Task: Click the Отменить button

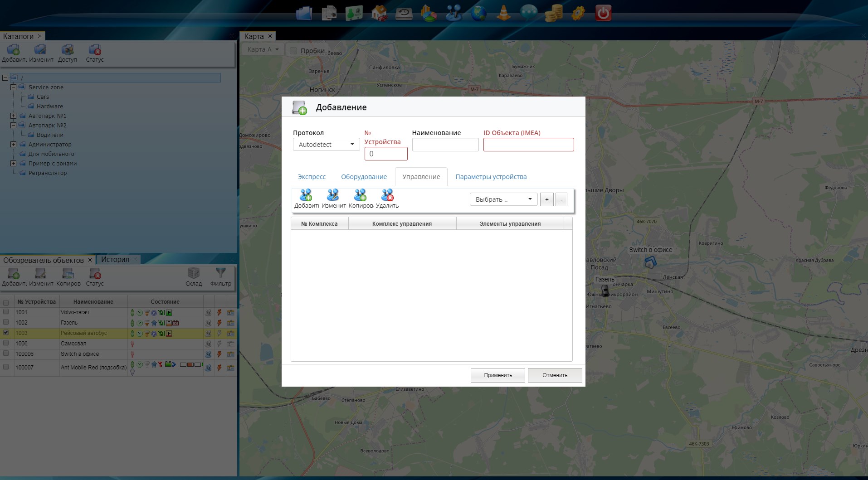Action: 555,375
